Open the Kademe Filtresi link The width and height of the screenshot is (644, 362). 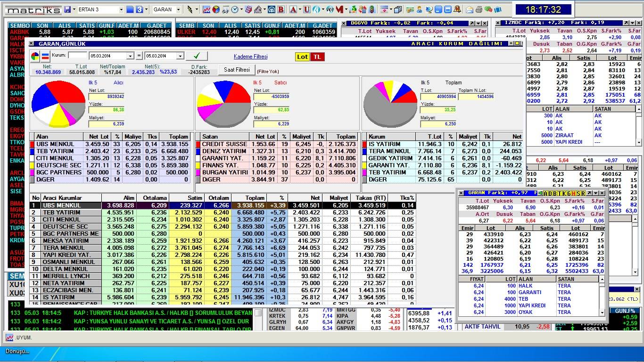(x=250, y=57)
